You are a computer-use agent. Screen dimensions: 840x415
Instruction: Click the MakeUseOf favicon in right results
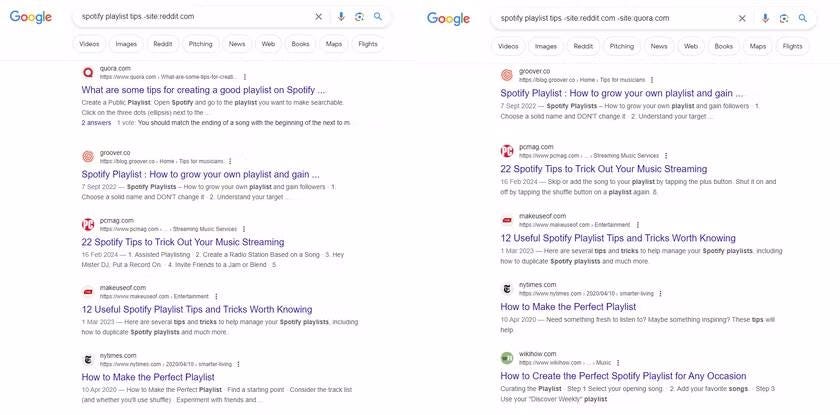point(507,220)
